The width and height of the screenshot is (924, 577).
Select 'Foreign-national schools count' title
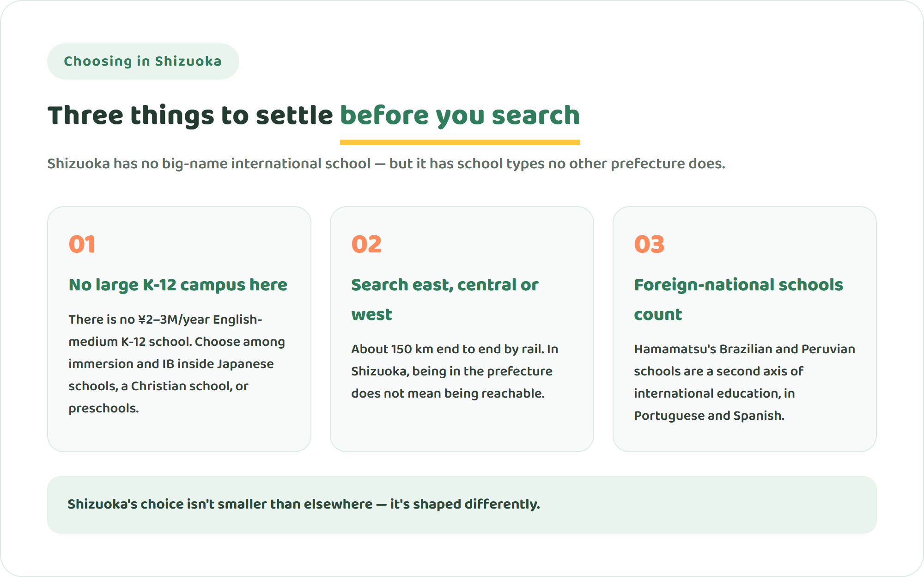[738, 300]
